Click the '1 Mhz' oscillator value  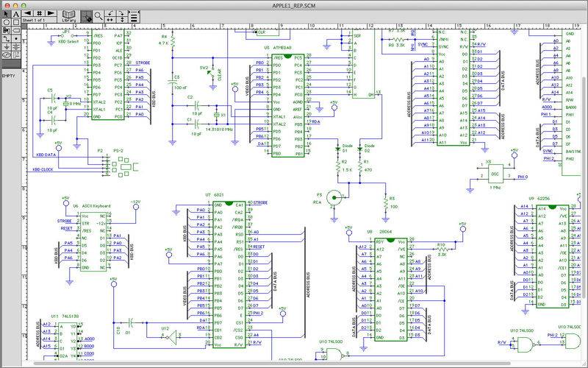pyautogui.click(x=495, y=187)
